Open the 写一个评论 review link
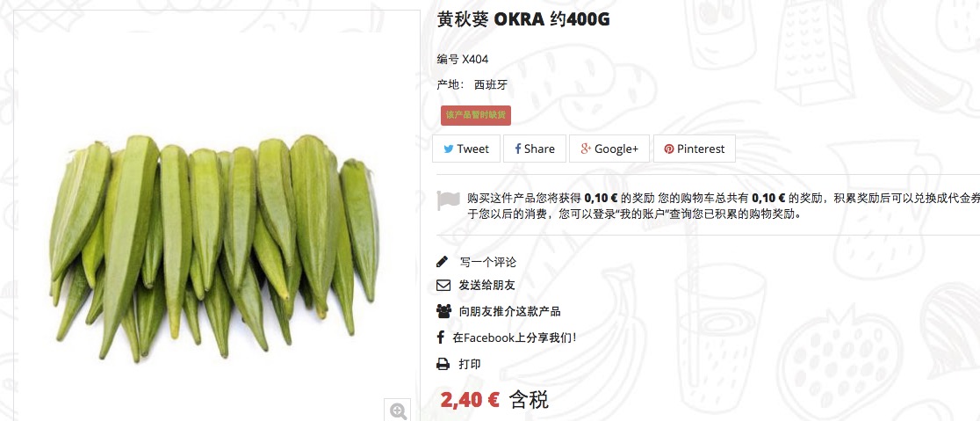 [x=488, y=262]
